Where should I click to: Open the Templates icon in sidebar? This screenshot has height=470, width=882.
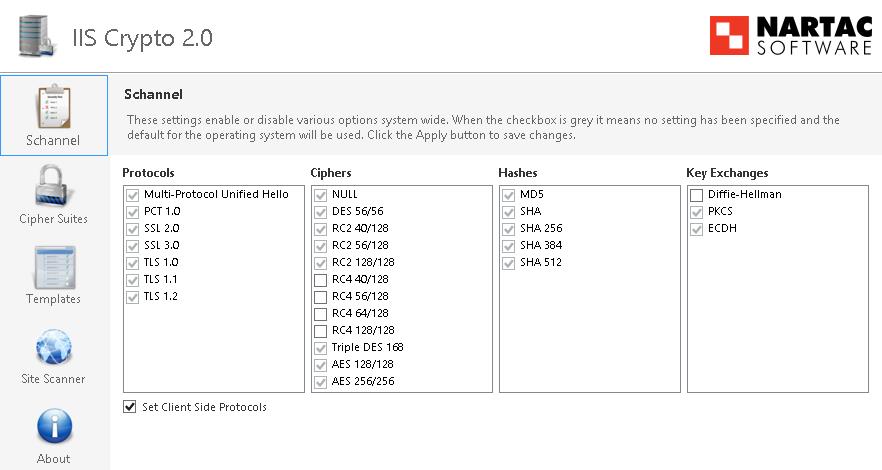(x=53, y=266)
